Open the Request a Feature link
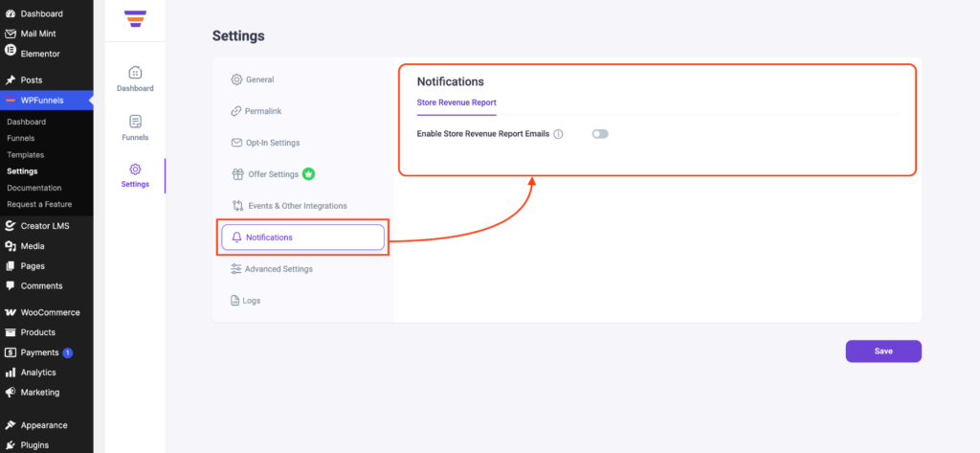 coord(39,204)
